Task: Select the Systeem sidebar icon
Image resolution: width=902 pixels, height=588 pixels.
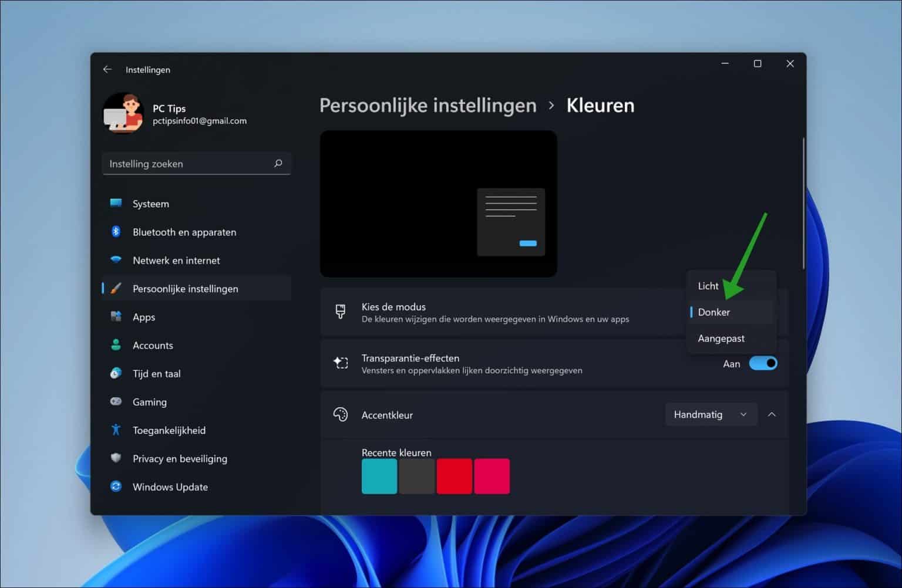Action: (117, 204)
